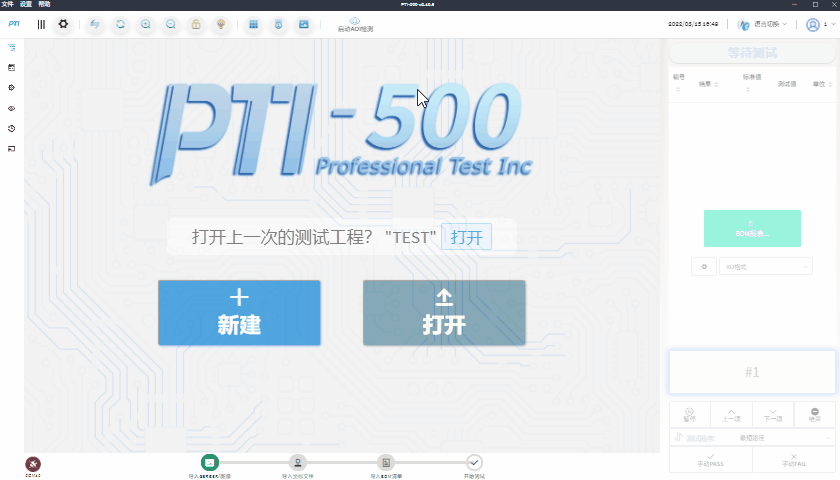Start AOI detection with eye icon
The height and width of the screenshot is (480, 840).
click(355, 25)
